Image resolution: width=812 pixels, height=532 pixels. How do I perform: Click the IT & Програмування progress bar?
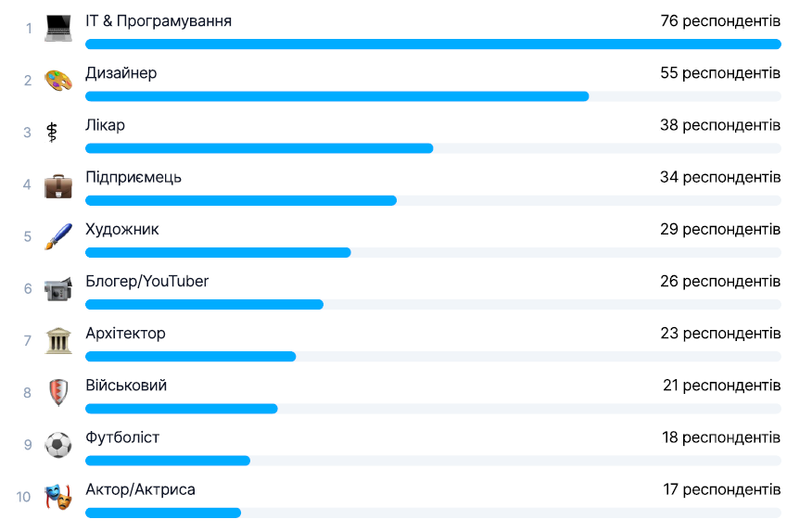click(x=433, y=44)
